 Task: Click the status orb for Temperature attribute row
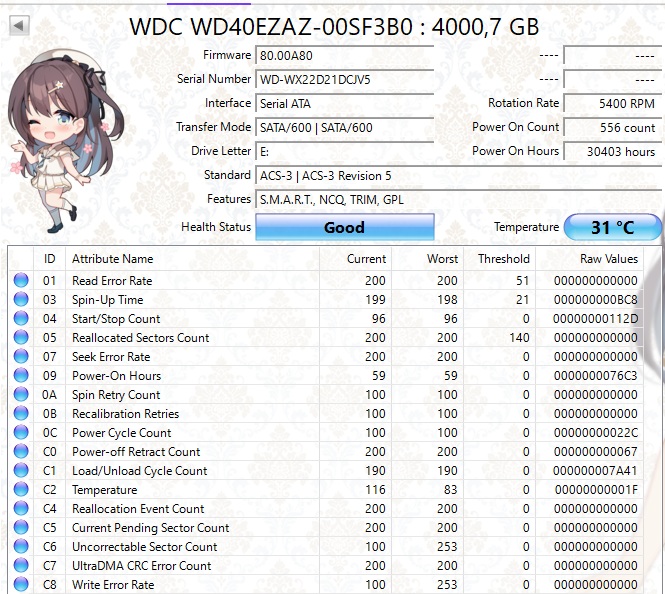[21, 489]
